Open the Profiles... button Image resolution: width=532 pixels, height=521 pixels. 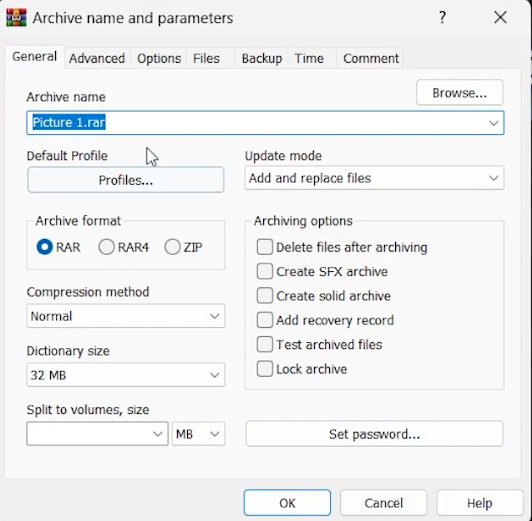pos(126,180)
